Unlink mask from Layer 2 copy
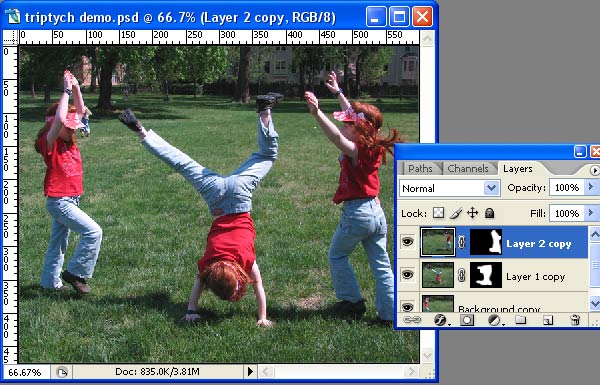Image resolution: width=600 pixels, height=385 pixels. [462, 241]
